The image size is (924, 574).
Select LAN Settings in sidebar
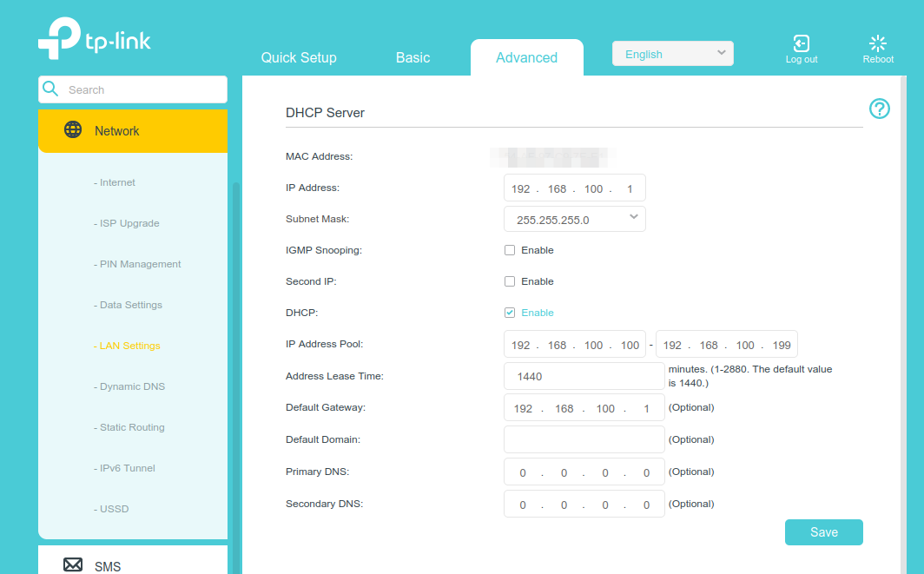(x=127, y=346)
